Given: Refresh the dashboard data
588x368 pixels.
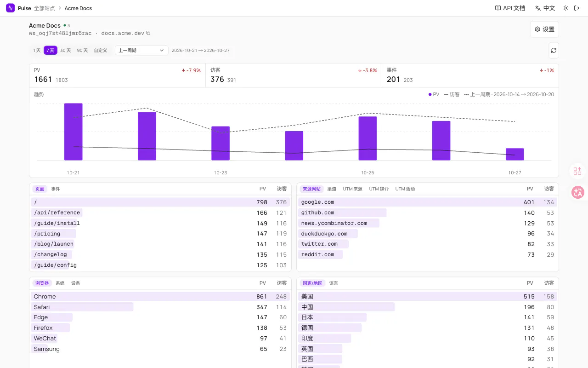Looking at the screenshot, I should (554, 50).
